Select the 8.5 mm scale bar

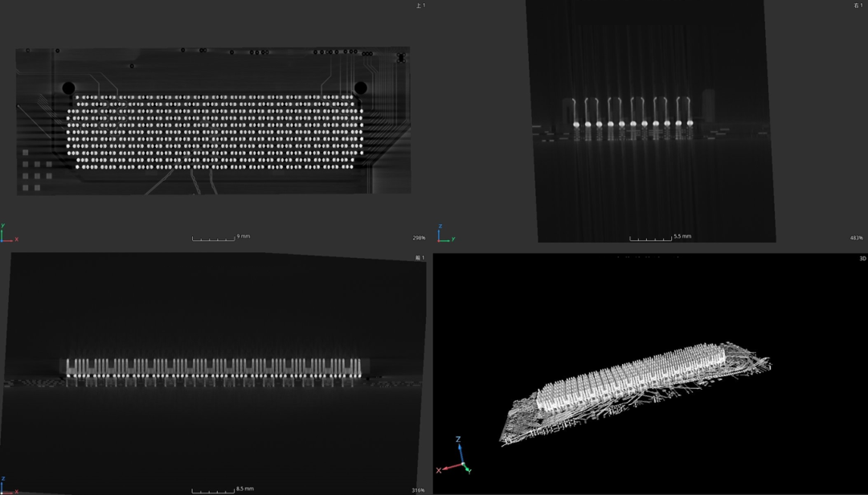coord(213,489)
